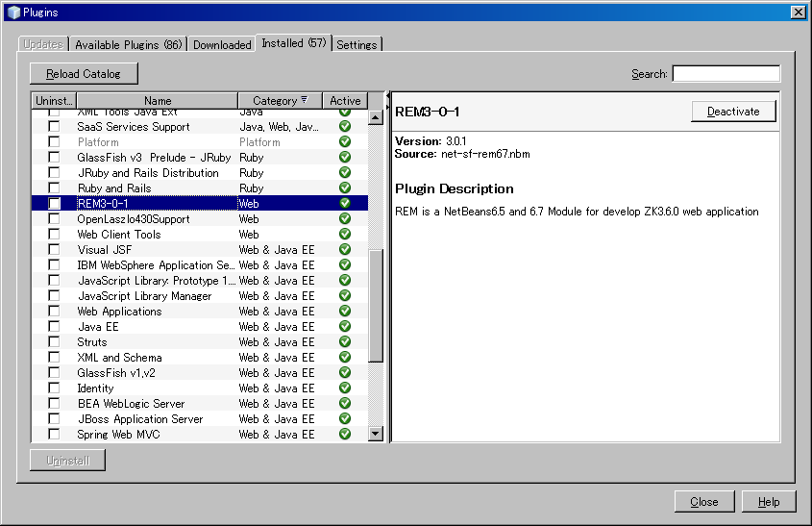Tick uninstall checkbox for XML and Schema
The image size is (812, 526).
tap(54, 357)
